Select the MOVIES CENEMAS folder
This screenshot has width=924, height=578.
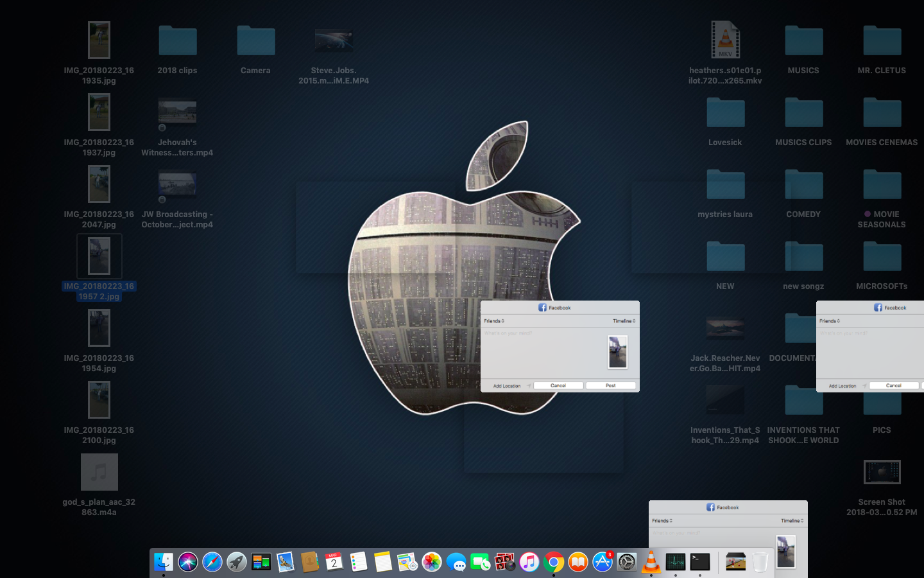[882, 112]
